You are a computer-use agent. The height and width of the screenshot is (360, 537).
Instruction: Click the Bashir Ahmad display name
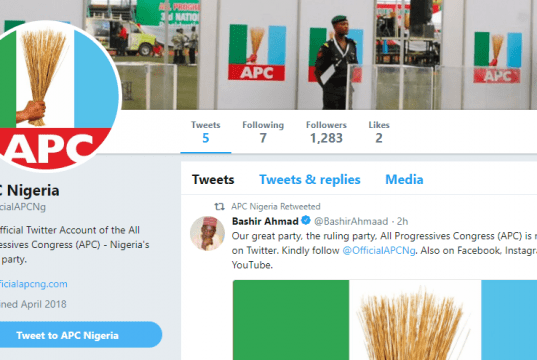pos(265,221)
